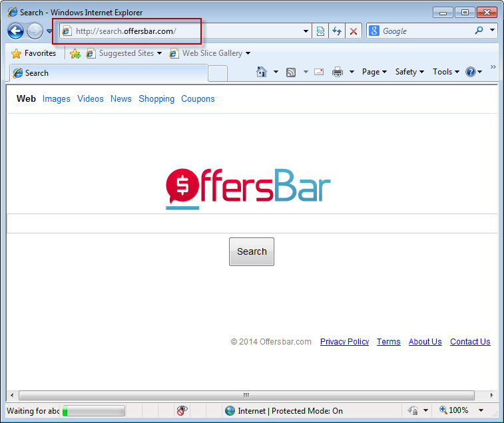Click the OffersBar search text field

click(252, 223)
